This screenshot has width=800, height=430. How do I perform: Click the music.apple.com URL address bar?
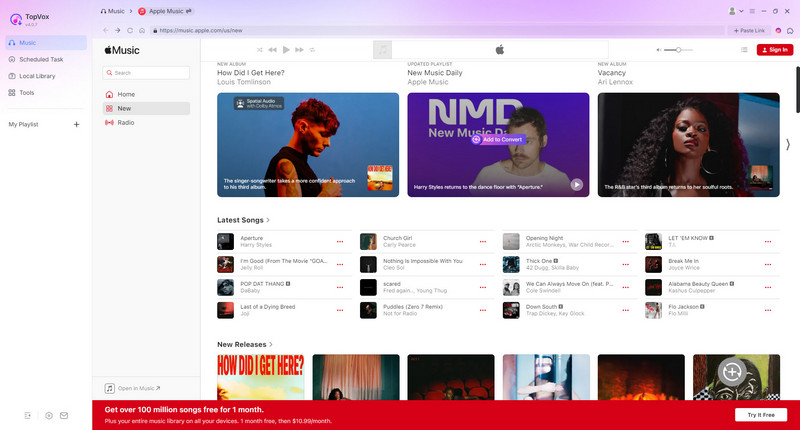point(437,31)
